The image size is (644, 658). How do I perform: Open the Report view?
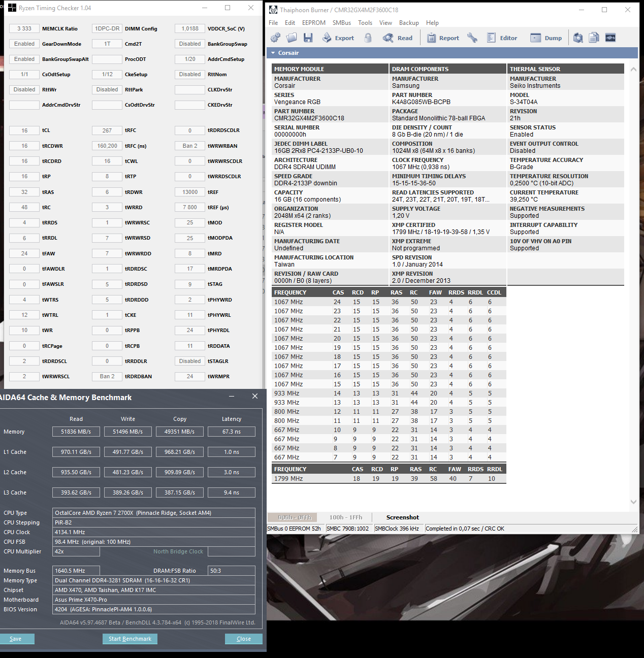coord(443,38)
